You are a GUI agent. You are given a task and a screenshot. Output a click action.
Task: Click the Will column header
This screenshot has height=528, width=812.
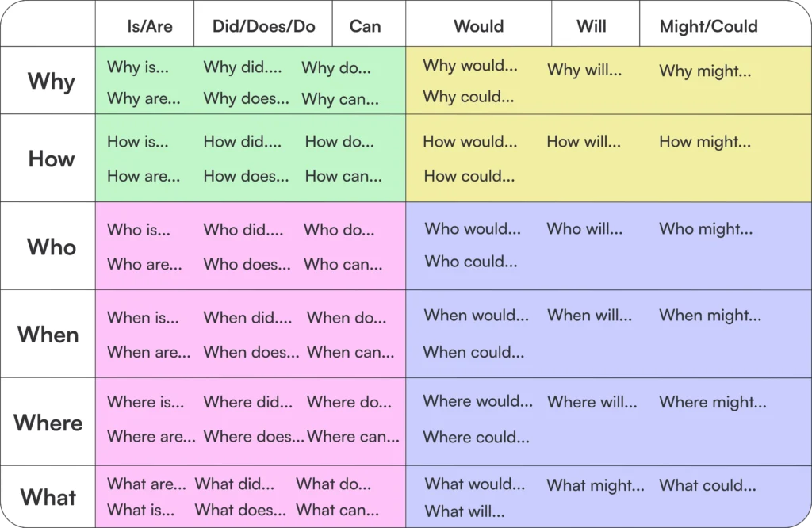592,26
